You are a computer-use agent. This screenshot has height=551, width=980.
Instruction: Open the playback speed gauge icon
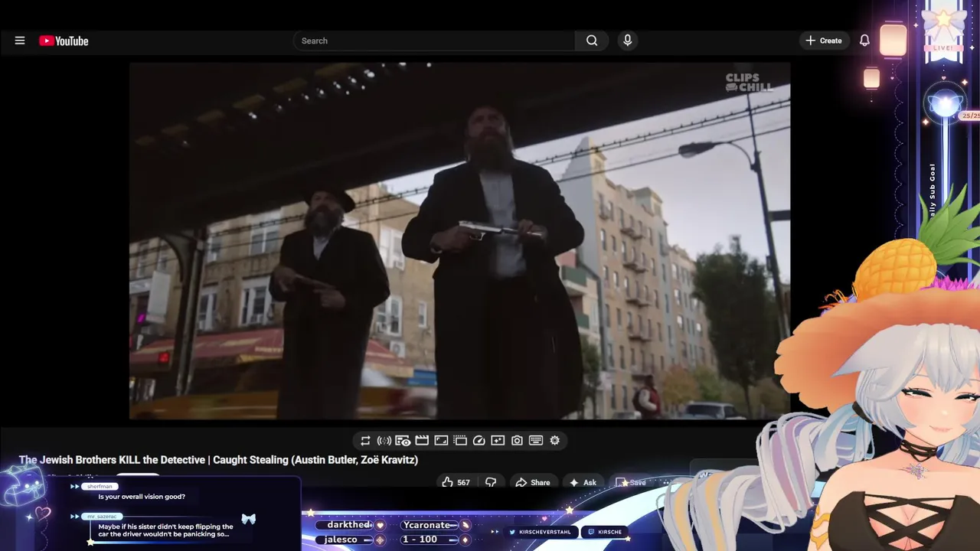click(479, 440)
